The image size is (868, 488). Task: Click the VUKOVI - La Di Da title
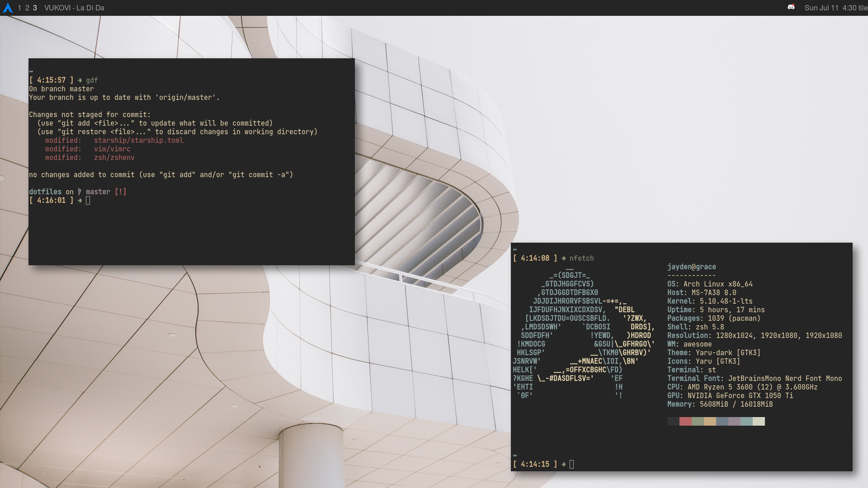click(x=74, y=8)
